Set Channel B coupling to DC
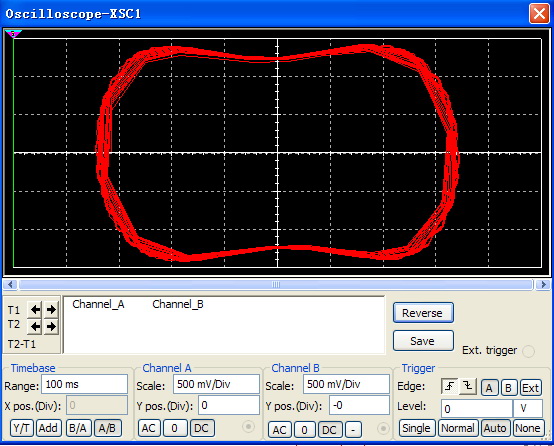This screenshot has width=554, height=446. click(x=329, y=430)
